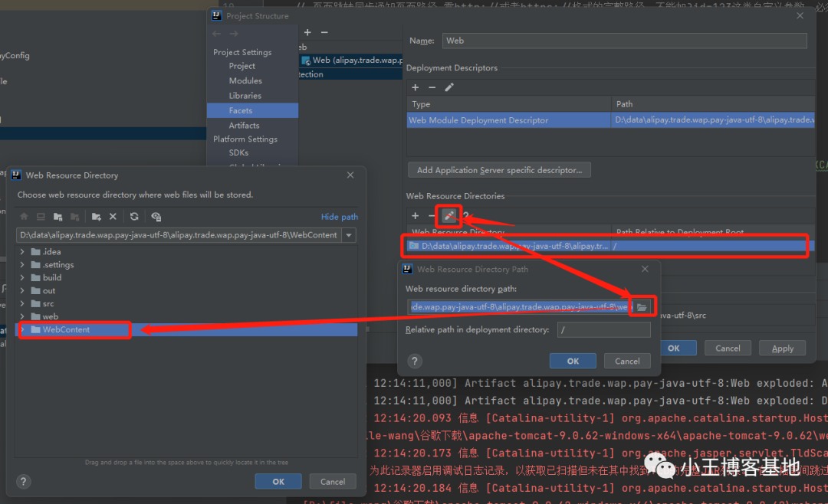Image resolution: width=828 pixels, height=504 pixels.
Task: Expand the .idea folder in the tree
Action: click(x=23, y=252)
